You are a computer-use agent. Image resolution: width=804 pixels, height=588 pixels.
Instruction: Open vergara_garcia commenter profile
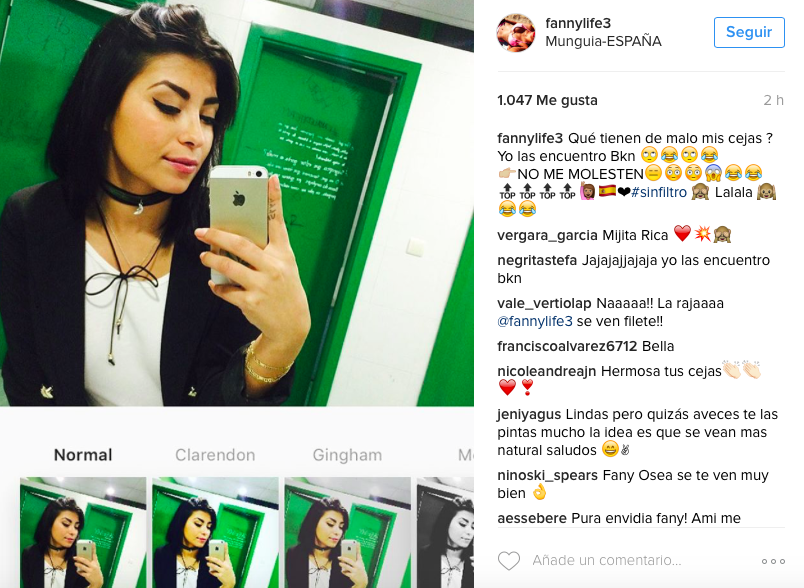548,235
